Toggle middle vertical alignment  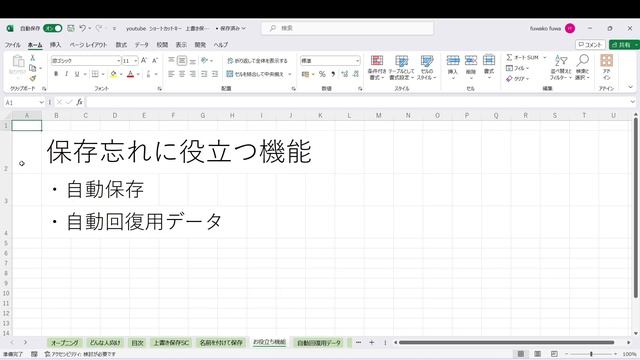pos(182,60)
